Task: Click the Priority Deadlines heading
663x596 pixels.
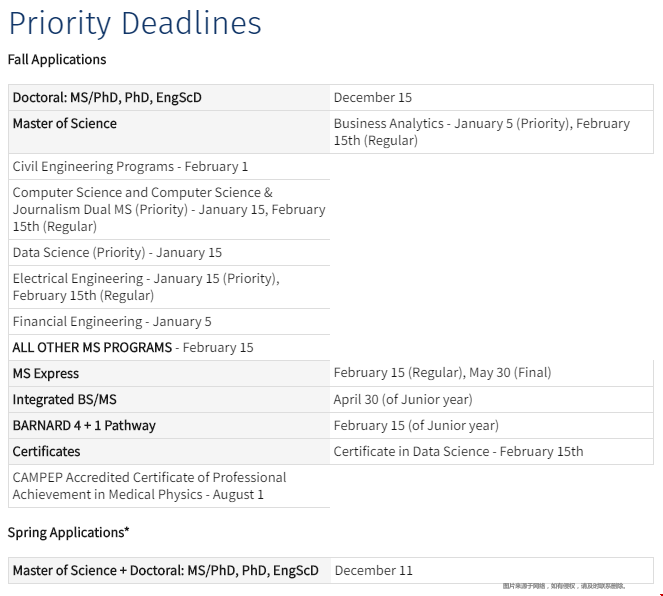Action: pos(135,23)
